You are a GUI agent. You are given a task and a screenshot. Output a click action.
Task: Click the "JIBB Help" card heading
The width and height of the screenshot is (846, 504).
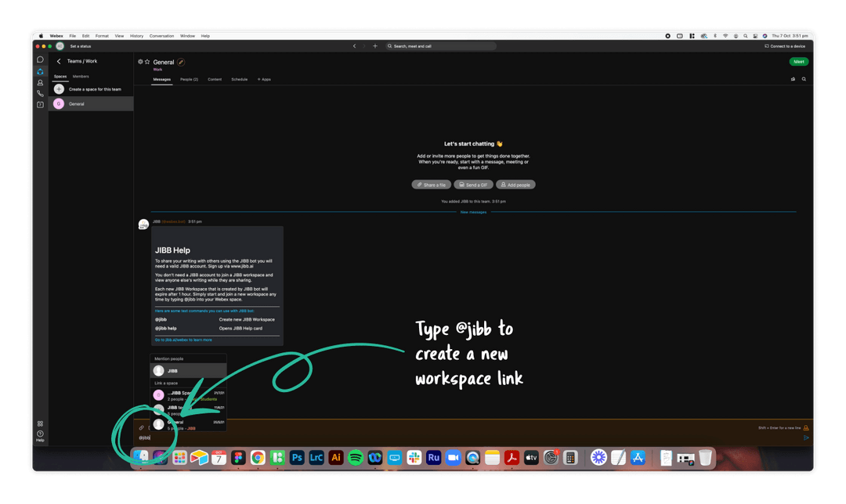[x=172, y=250]
